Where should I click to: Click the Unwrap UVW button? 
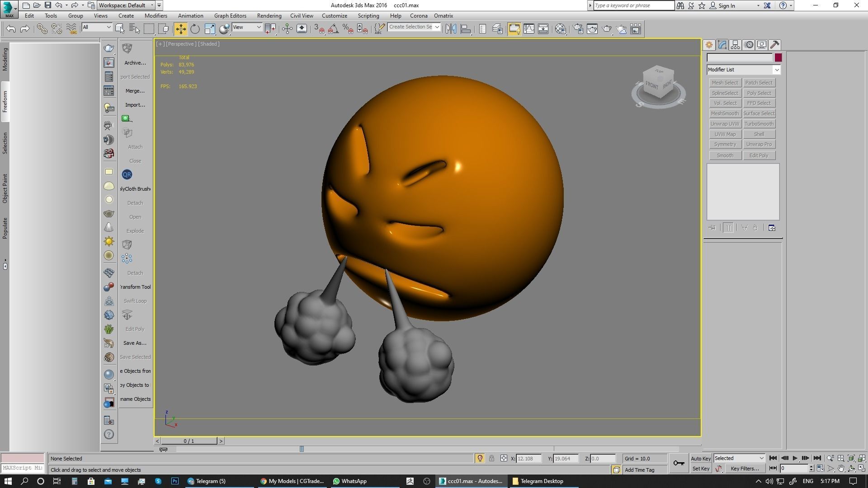point(725,124)
